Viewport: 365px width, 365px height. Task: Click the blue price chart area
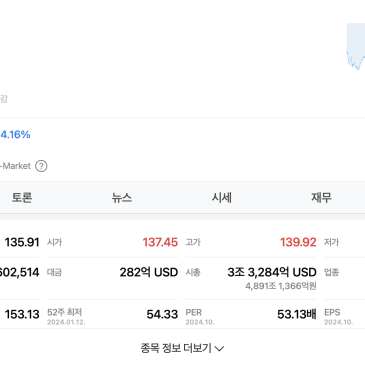click(x=356, y=47)
